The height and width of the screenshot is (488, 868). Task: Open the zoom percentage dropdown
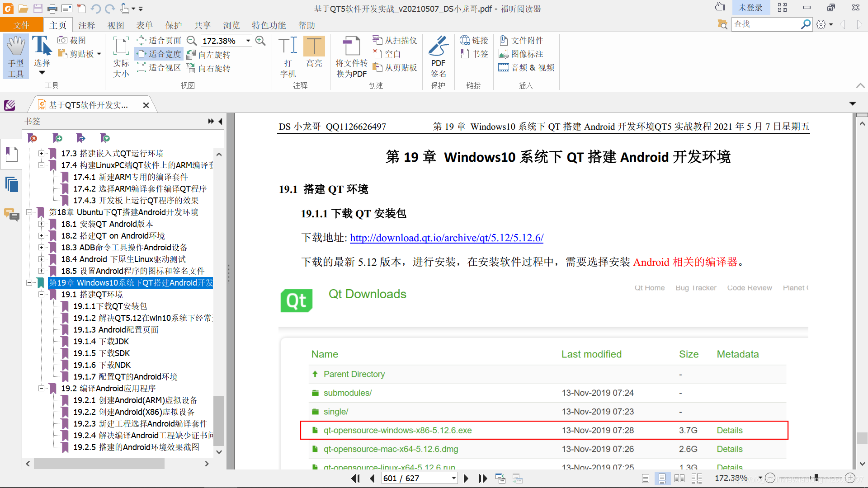point(248,41)
